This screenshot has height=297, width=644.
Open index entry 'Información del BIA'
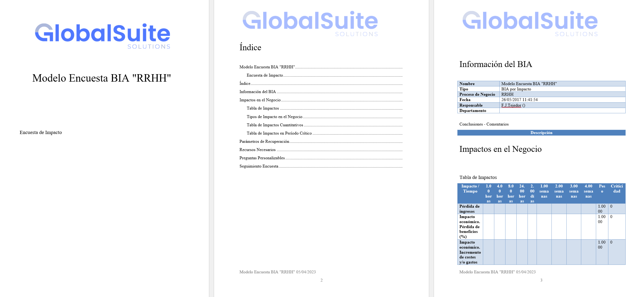tap(321, 92)
